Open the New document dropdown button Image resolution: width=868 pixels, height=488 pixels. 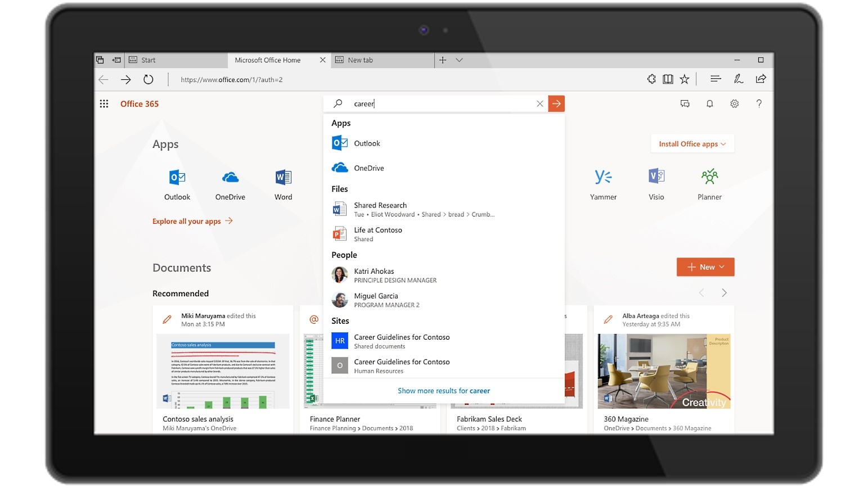(705, 267)
